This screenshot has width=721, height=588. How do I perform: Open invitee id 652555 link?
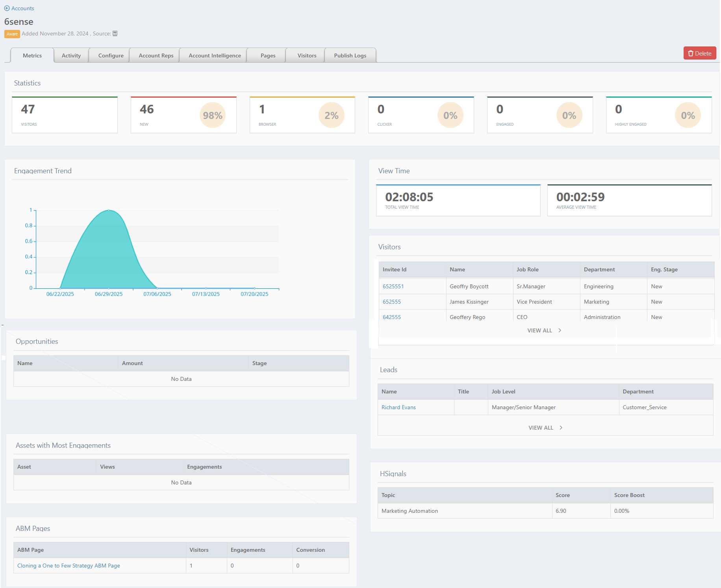point(392,302)
